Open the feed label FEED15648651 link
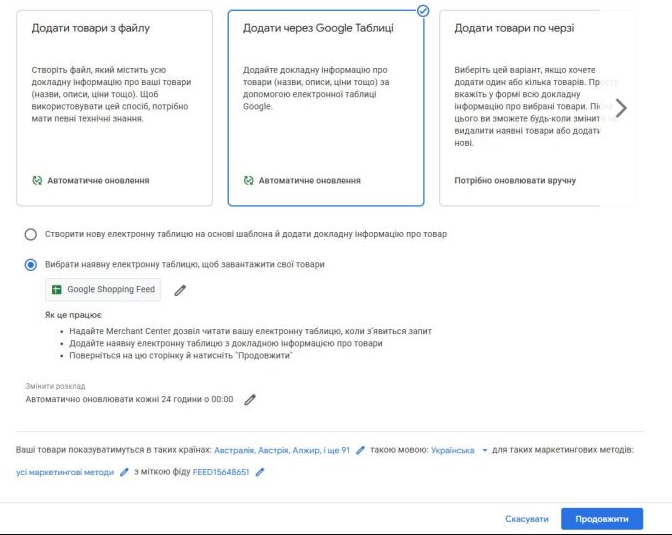This screenshot has height=535, width=672. 221,472
